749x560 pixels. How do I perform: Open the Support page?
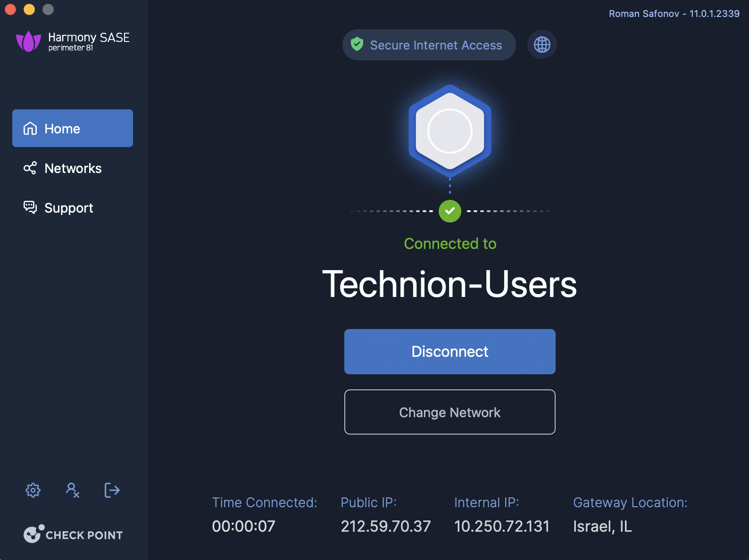tap(73, 208)
